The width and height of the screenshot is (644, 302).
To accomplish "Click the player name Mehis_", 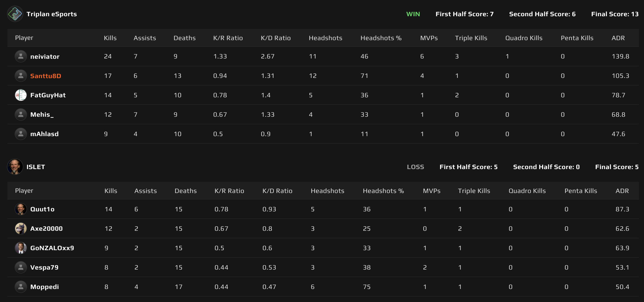I will pos(42,114).
